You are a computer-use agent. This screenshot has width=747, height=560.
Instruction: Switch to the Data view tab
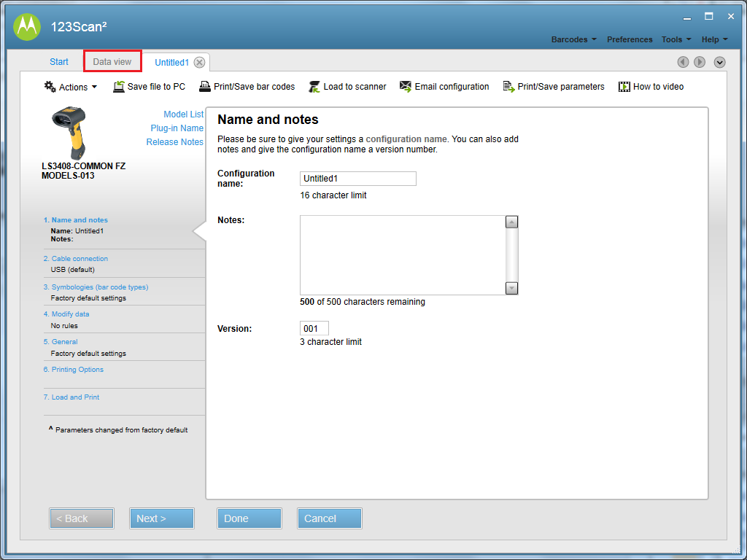coord(112,62)
